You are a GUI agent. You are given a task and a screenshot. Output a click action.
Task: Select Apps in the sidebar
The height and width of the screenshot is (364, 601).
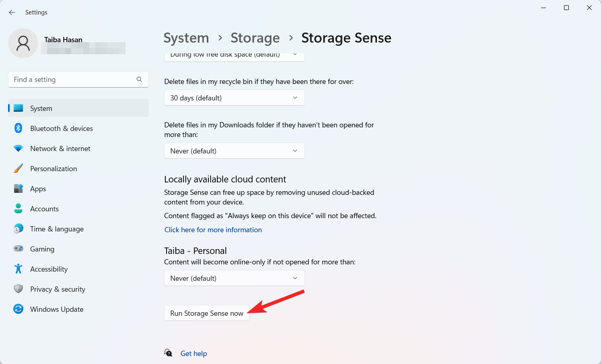pyautogui.click(x=38, y=189)
